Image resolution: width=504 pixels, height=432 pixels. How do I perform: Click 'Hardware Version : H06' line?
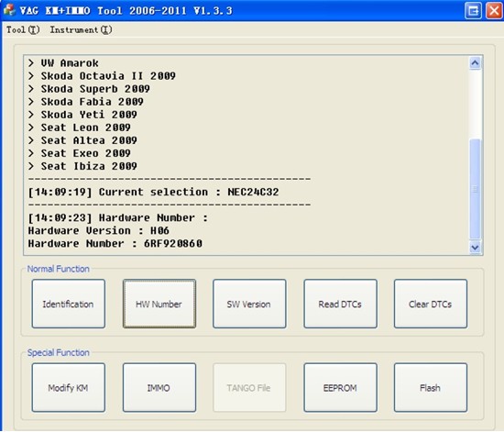(x=99, y=230)
